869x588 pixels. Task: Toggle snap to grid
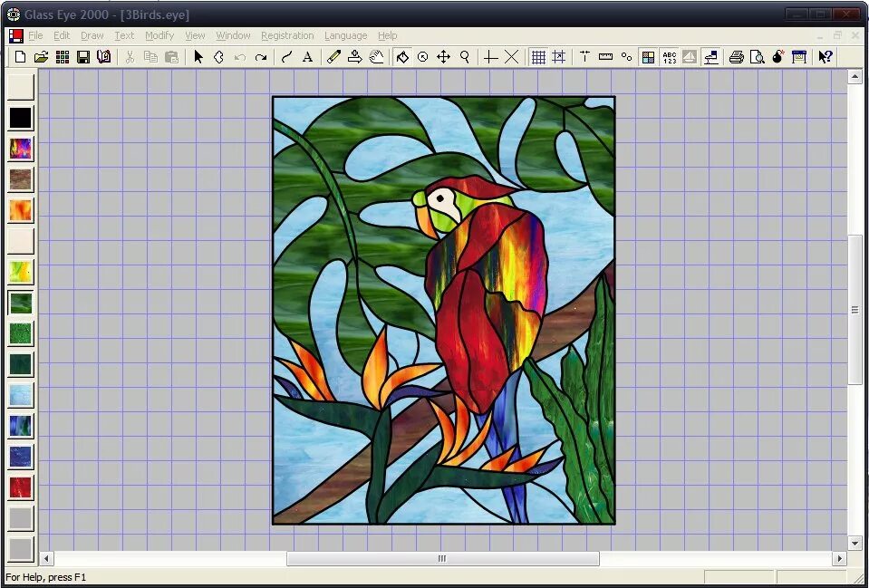[x=559, y=56]
